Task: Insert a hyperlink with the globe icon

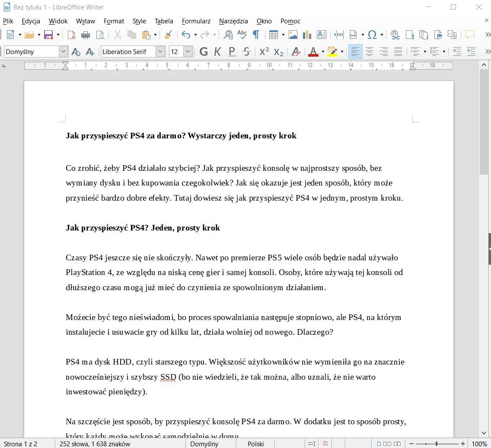Action: [x=395, y=35]
